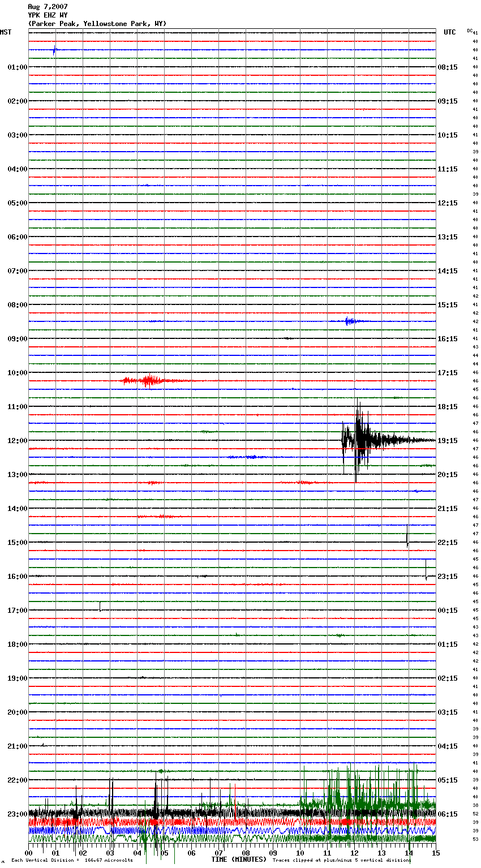Click the 'UTC' time zone label
Screen dimensions: 481x868
coord(450,32)
